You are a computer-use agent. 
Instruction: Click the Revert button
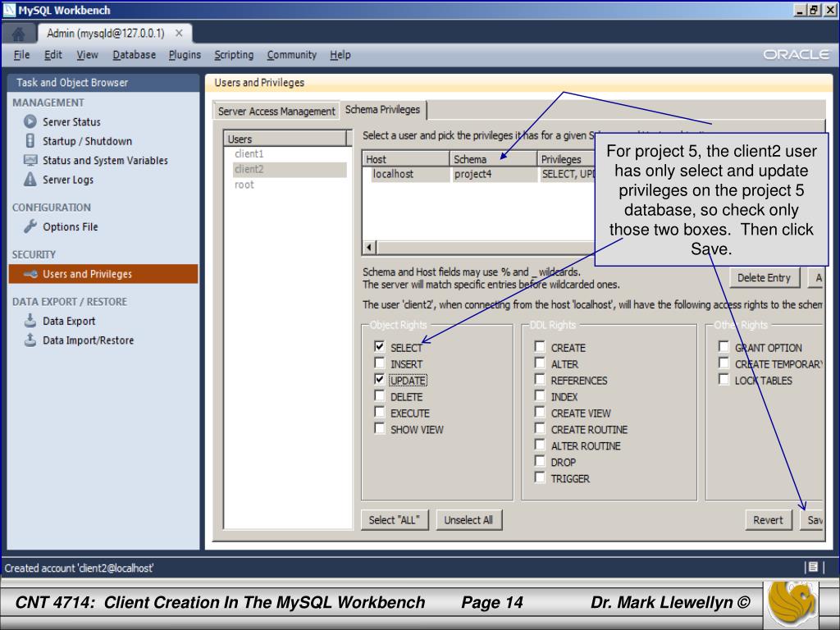pos(768,519)
